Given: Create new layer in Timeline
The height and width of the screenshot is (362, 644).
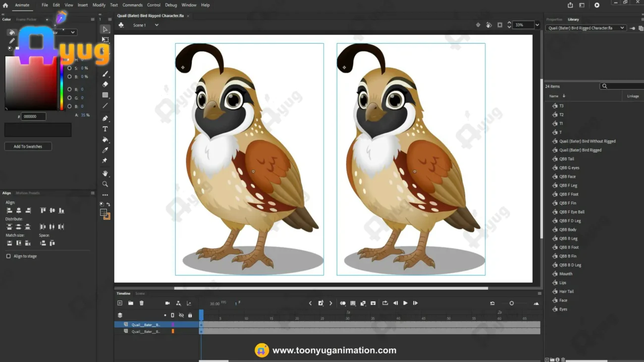Looking at the screenshot, I should (x=120, y=303).
